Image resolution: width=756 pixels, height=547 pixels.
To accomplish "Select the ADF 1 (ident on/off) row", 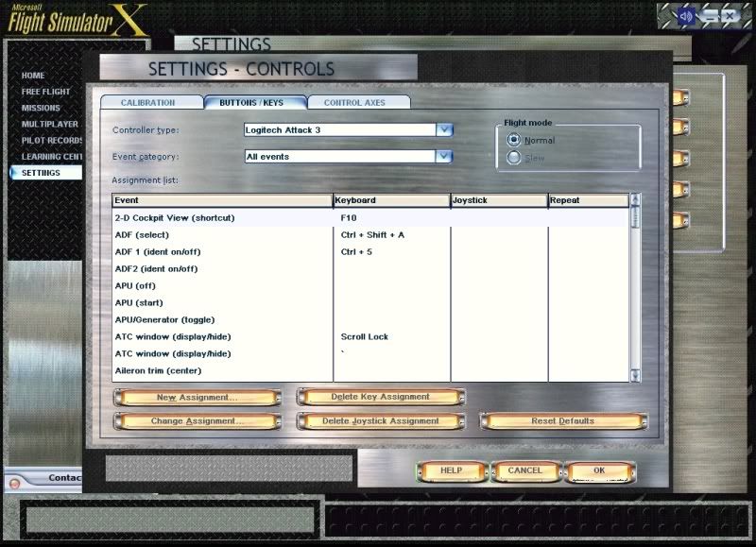I will [370, 251].
